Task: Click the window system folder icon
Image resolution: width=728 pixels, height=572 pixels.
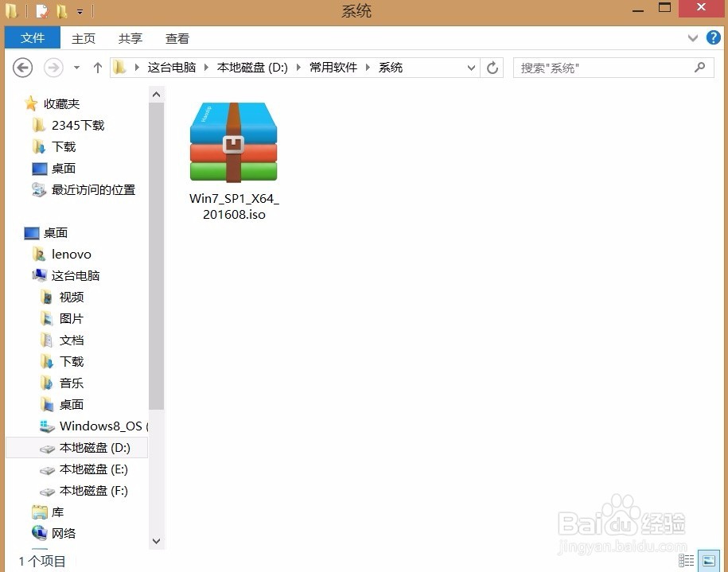Action: coord(11,10)
